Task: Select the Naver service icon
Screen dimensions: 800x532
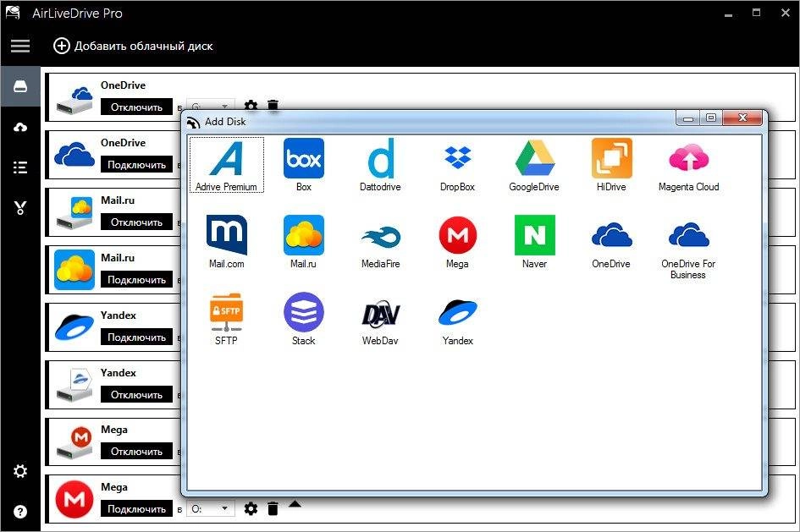Action: pyautogui.click(x=534, y=242)
